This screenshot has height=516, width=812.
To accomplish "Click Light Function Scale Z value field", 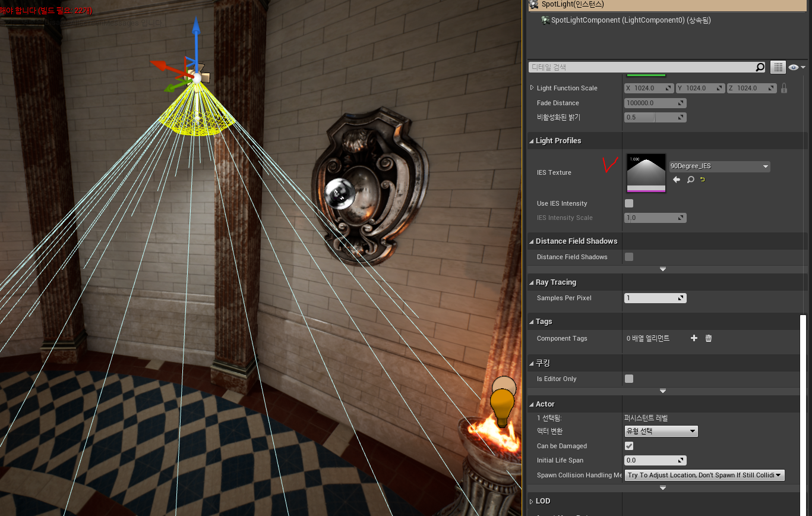I will [752, 88].
